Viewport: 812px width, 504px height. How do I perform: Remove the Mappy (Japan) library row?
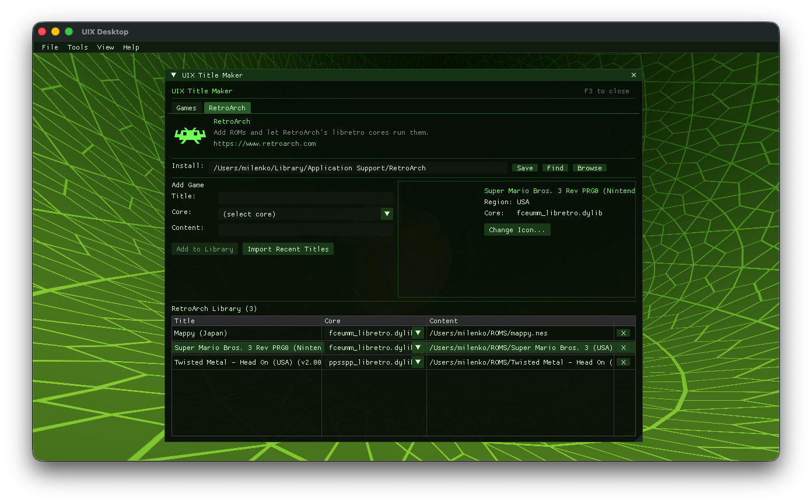(623, 333)
